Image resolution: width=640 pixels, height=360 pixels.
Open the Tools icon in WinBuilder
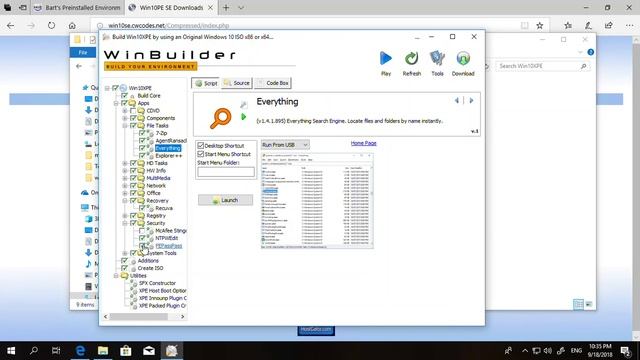437,59
